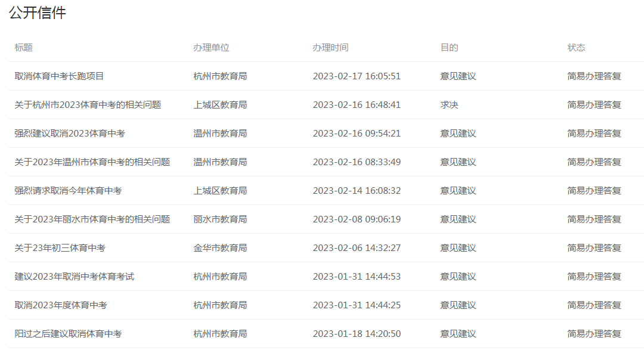Select the timestamp 2023-02-14 16:08:32
Screen dimensions: 644x353
[357, 191]
